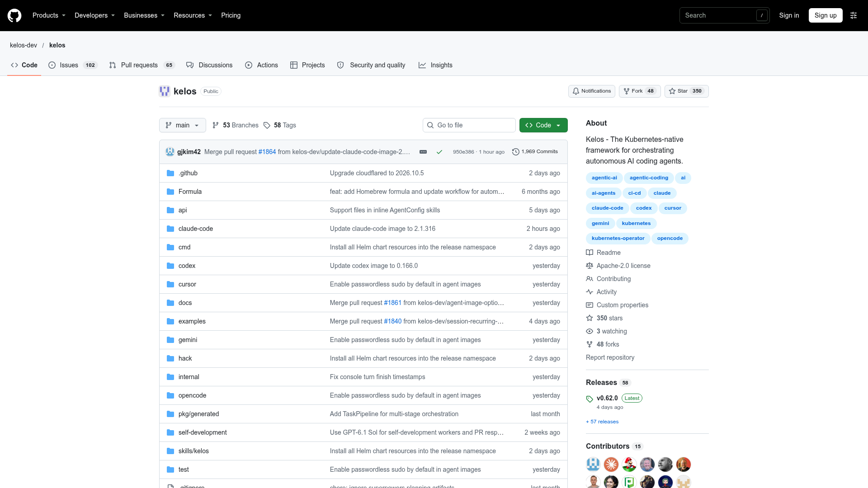Open pull request #1864 link

[x=267, y=152]
